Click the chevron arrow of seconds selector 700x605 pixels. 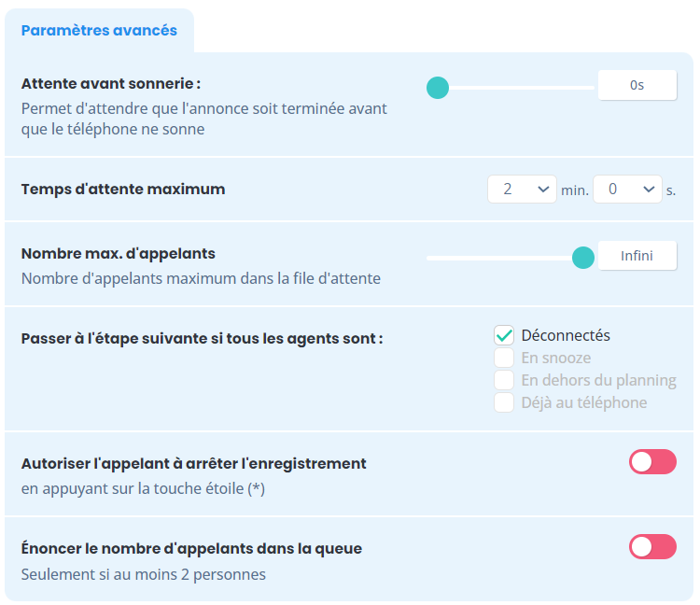[649, 190]
